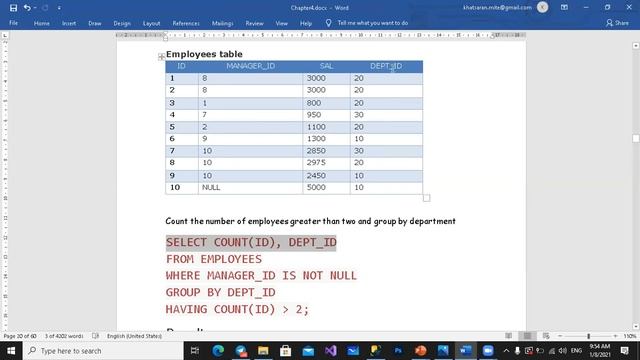The width and height of the screenshot is (640, 360).
Task: Switch to Web Layout view
Action: [546, 336]
